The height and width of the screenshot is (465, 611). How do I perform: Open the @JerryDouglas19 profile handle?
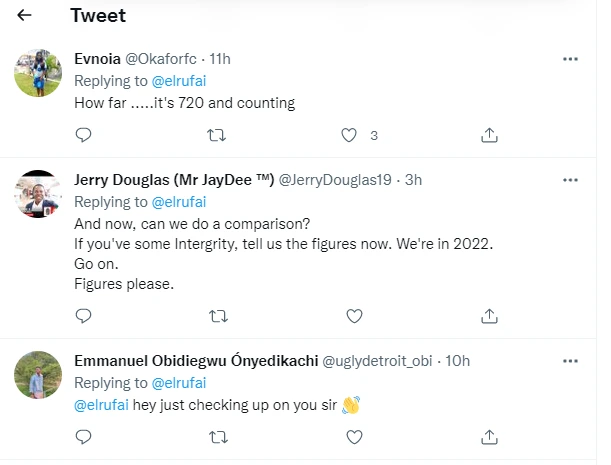point(334,180)
